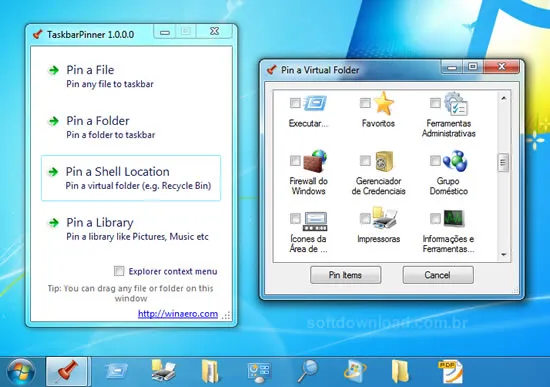This screenshot has width=550, height=387.
Task: Click the Grupo Doméstico icon
Action: click(455, 161)
